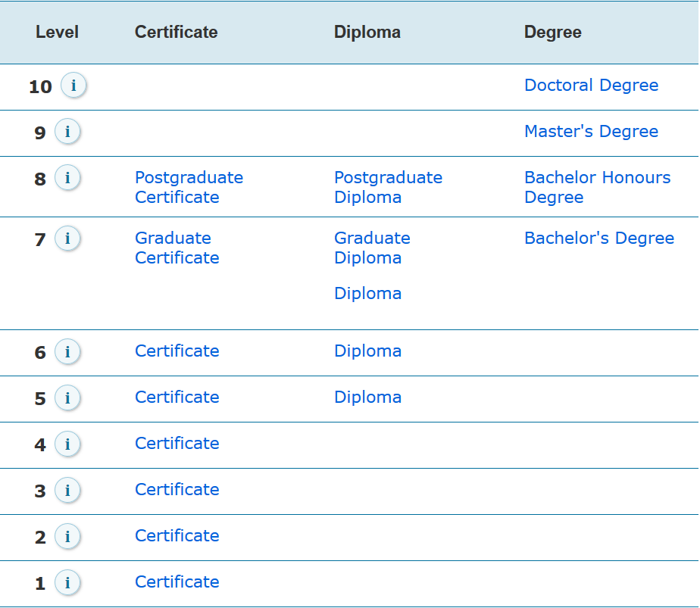The height and width of the screenshot is (608, 700).
Task: Click the level 6 Diploma link
Action: coord(368,351)
